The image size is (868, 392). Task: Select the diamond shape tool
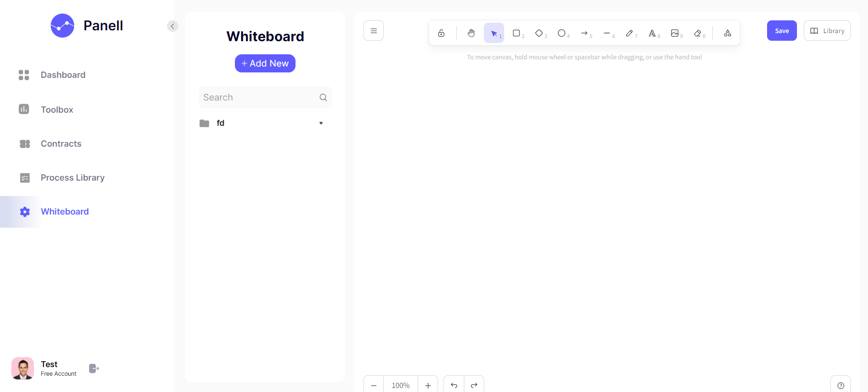click(x=539, y=33)
